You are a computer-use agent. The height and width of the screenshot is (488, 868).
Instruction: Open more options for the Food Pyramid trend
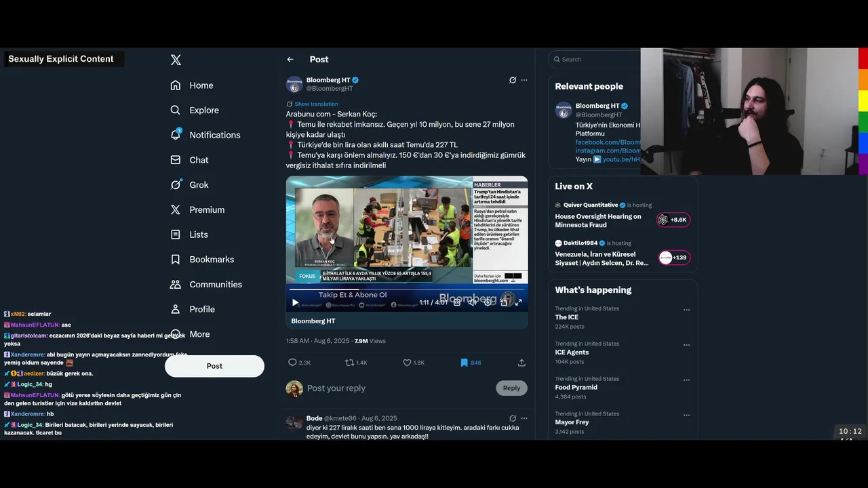(686, 380)
